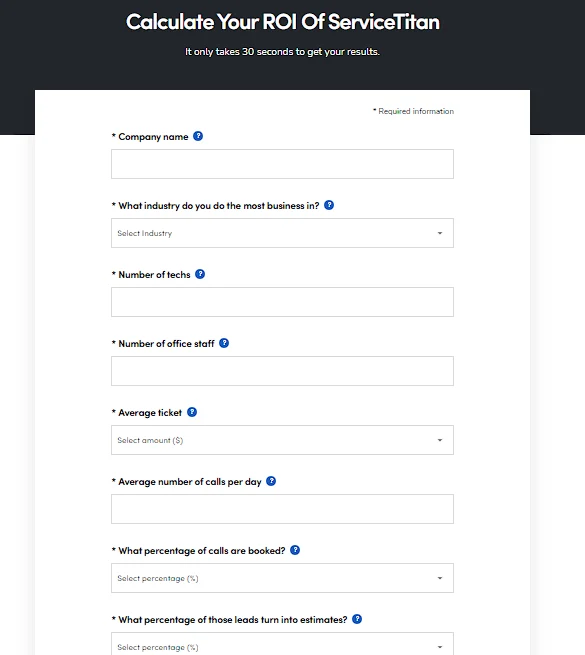Click the arrow on Average ticket dropdown
The height and width of the screenshot is (655, 585).
point(440,440)
